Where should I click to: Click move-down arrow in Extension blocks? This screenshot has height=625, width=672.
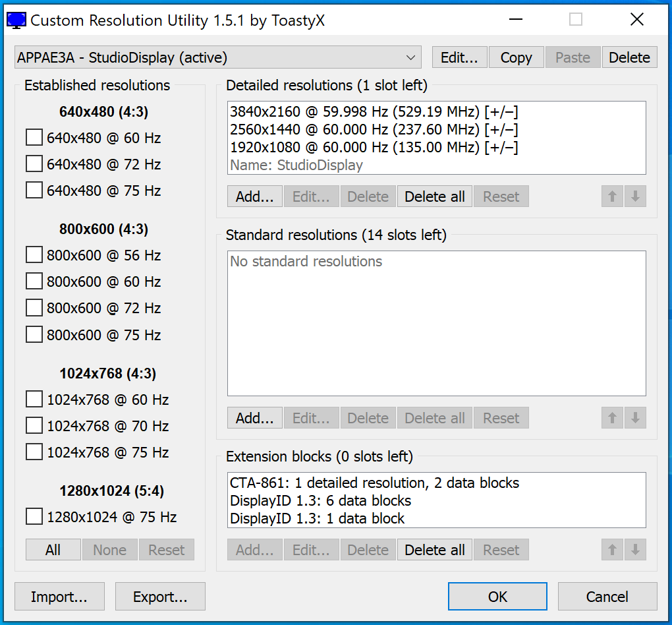click(635, 550)
